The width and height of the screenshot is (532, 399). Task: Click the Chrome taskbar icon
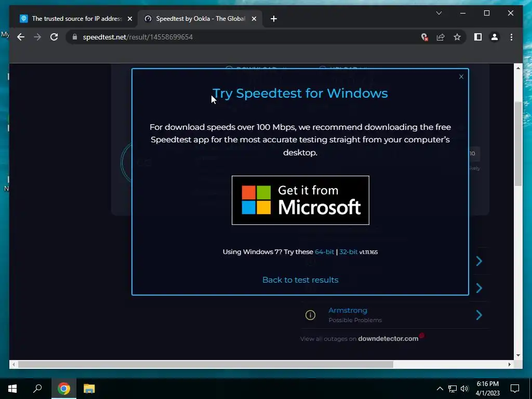(x=64, y=389)
